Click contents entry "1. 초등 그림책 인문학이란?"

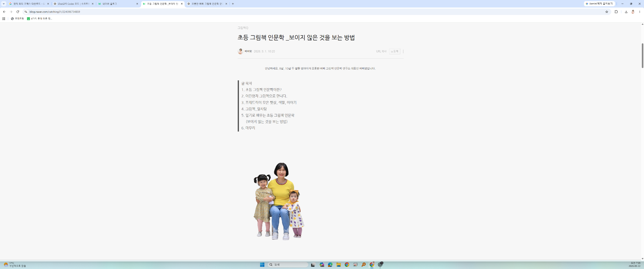pos(262,90)
